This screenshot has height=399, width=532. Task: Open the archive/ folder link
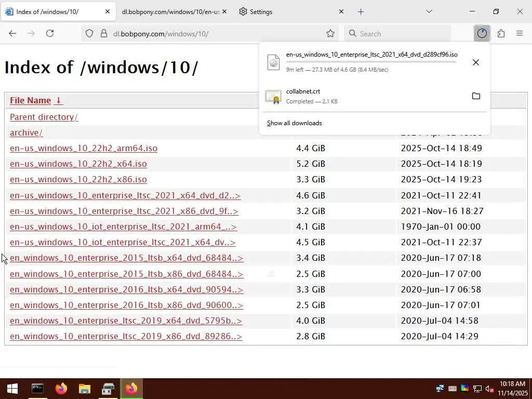tap(26, 132)
